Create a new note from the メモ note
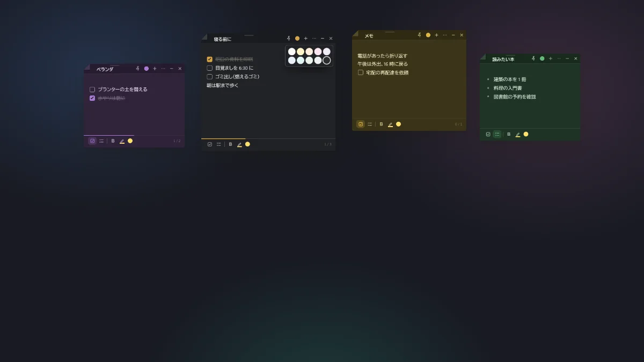This screenshot has height=362, width=644. pos(436,35)
